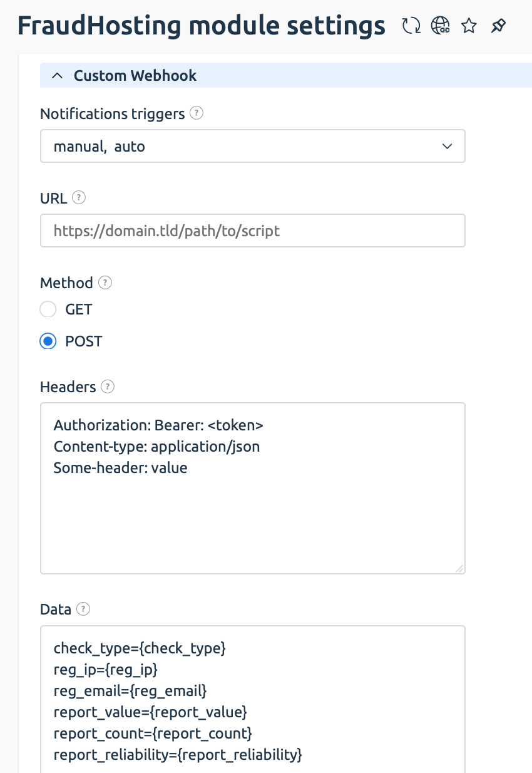The image size is (532, 773).
Task: Click inside the Data text area
Action: tap(253, 699)
